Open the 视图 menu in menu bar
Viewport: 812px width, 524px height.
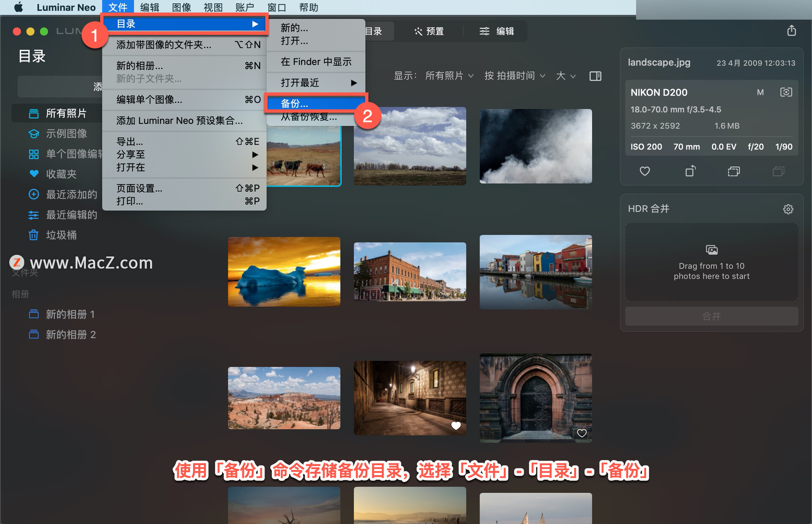[x=213, y=7]
